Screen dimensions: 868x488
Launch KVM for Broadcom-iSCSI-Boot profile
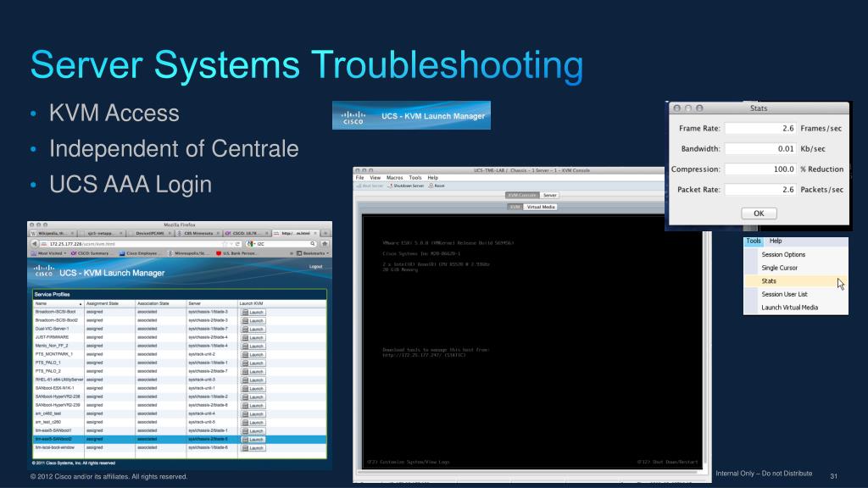click(253, 312)
